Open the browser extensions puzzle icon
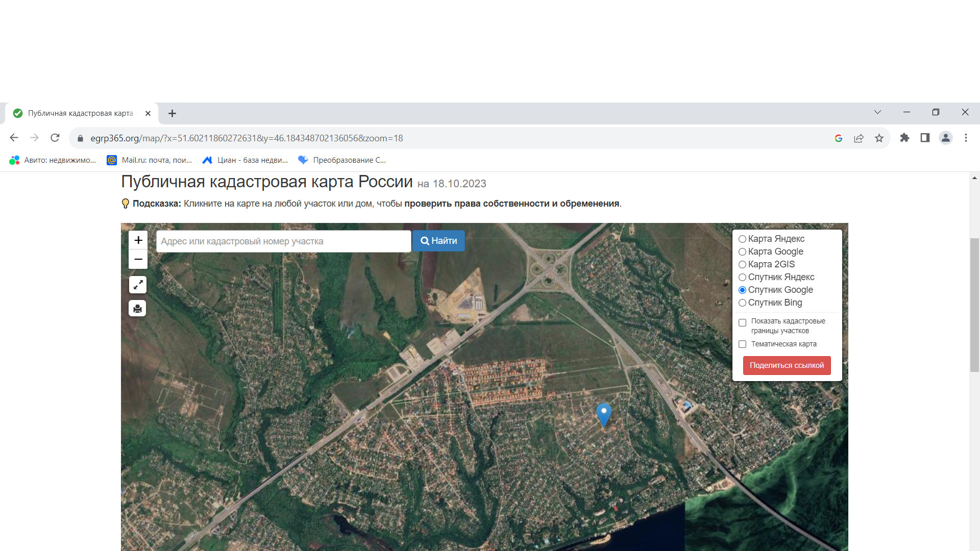This screenshot has height=551, width=980. coord(904,138)
